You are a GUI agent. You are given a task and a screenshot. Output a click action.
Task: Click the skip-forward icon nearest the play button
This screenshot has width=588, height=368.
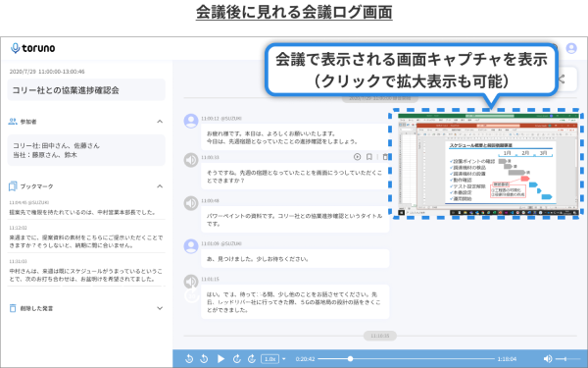pyautogui.click(x=236, y=359)
